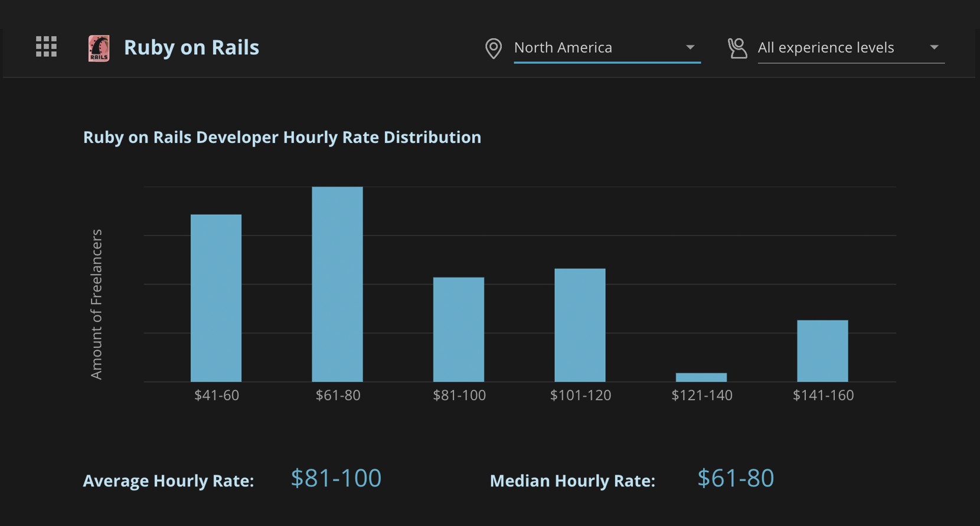980x526 pixels.
Task: Select the $81-100 bar in the chart
Action: point(459,329)
